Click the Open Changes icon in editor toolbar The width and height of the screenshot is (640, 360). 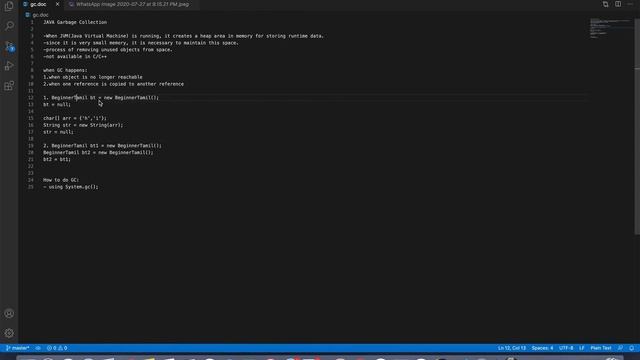coord(605,4)
